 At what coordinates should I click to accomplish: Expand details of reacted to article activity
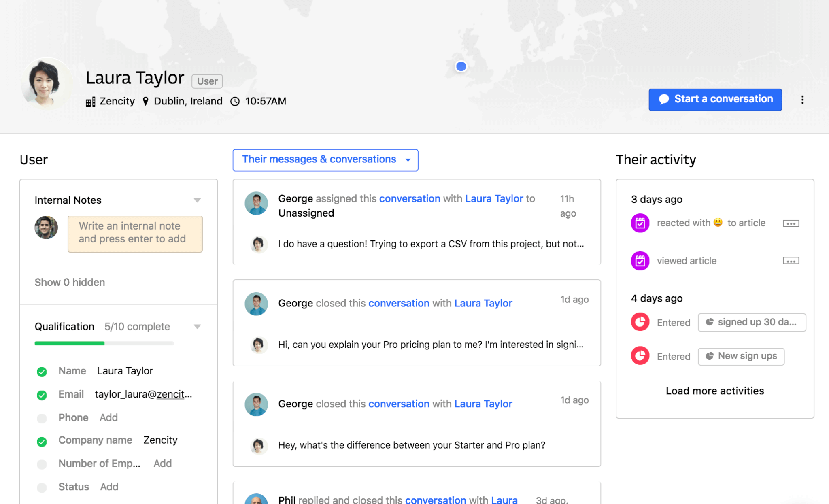pos(791,223)
